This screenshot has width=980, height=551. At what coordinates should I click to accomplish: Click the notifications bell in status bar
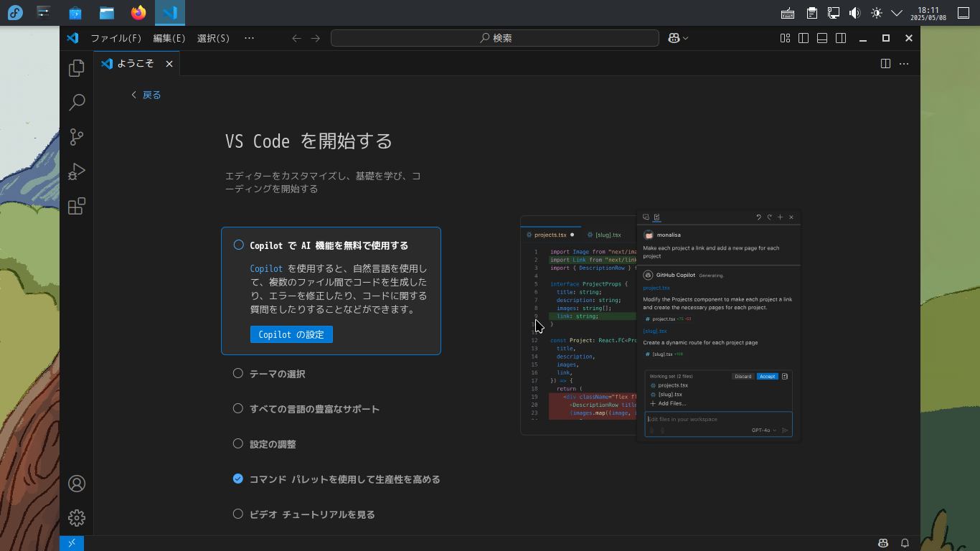(x=905, y=543)
